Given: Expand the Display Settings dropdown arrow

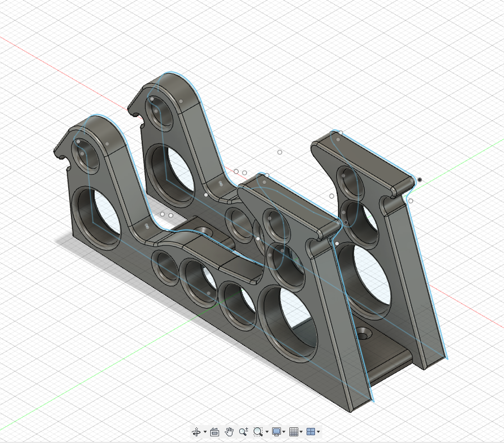Looking at the screenshot, I should click(x=284, y=432).
